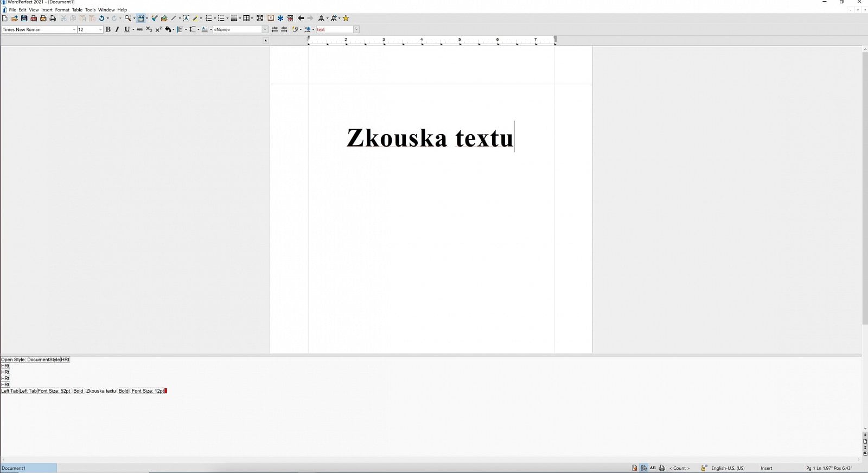Click the yellow star toolbar icon
This screenshot has height=473, width=868.
click(346, 18)
